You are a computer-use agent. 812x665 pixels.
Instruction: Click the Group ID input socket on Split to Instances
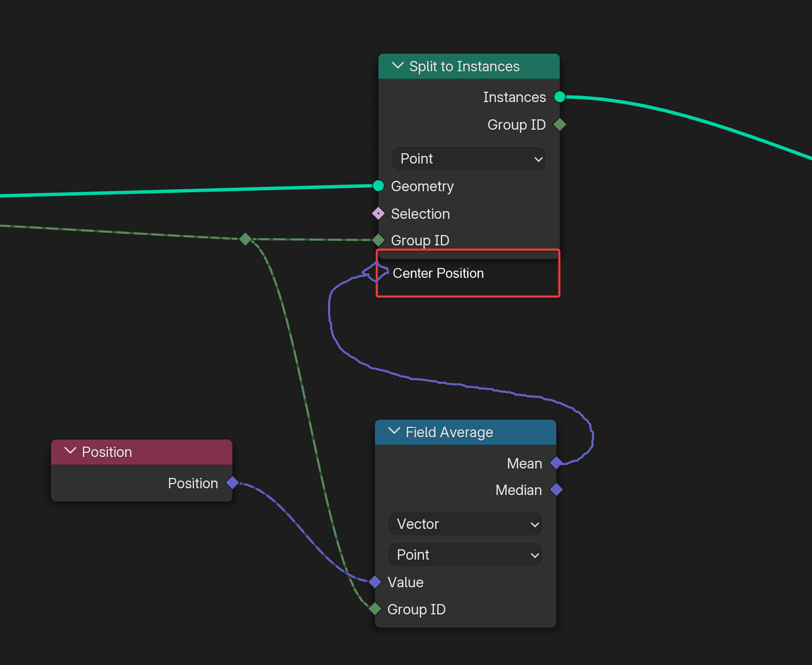379,240
